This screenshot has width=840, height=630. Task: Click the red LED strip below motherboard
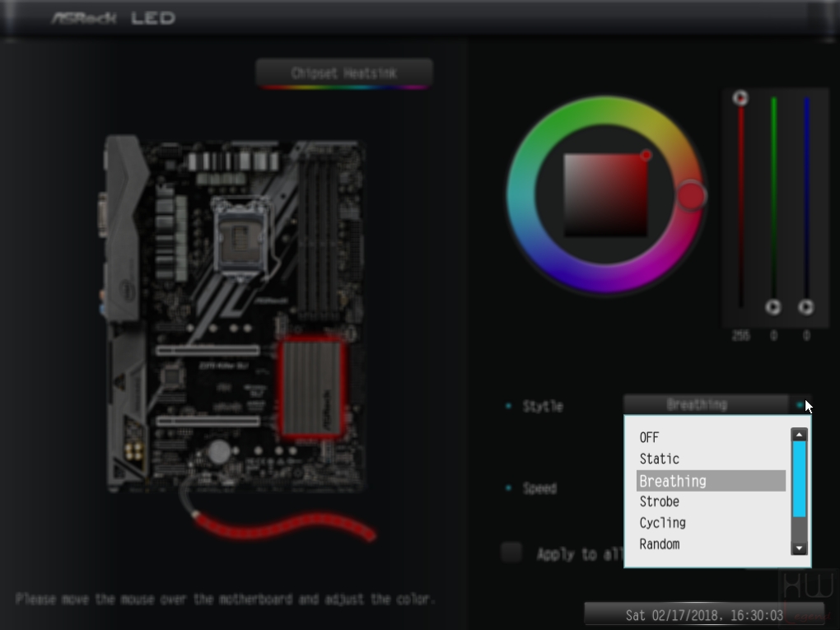pos(284,526)
